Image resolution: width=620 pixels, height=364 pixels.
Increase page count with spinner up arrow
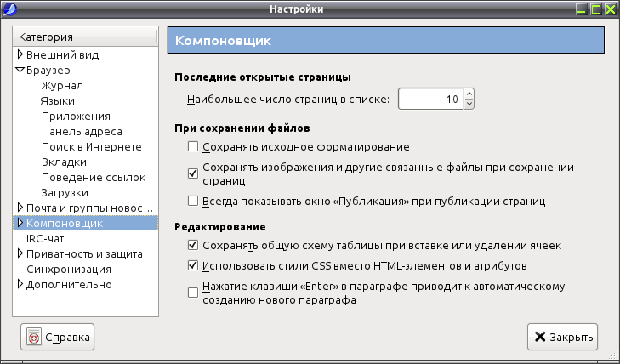coord(469,94)
